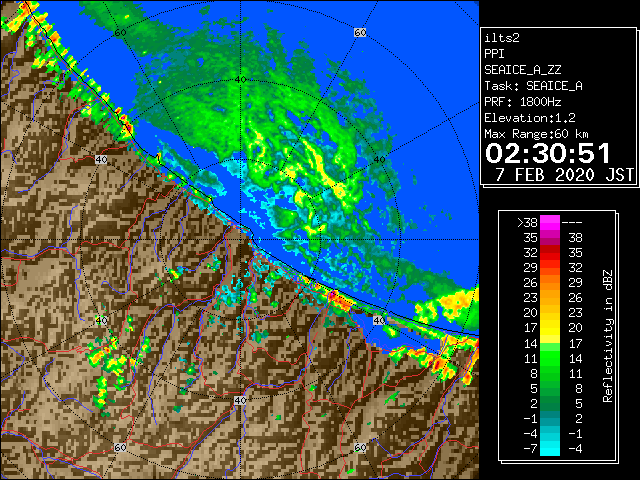Viewport: 640px width, 480px height.
Task: Pick the yellow 17 dBZ legend swatch
Action: [550, 328]
